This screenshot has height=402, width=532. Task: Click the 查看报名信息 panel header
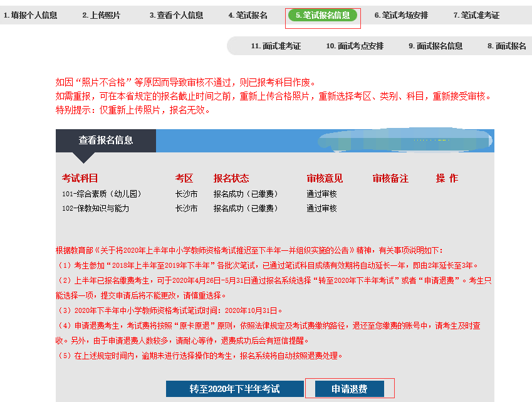[105, 140]
